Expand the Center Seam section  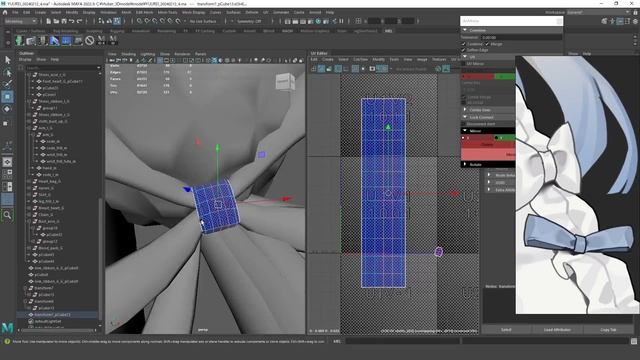464,110
